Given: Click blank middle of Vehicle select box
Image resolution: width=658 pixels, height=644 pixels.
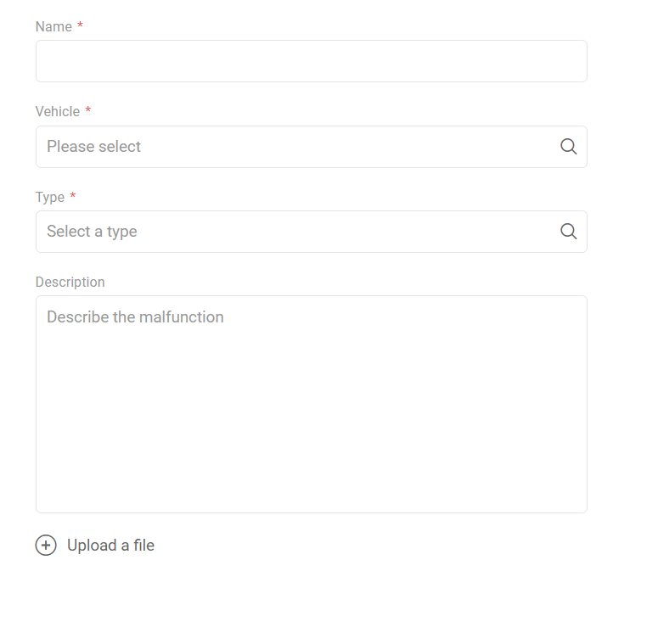Looking at the screenshot, I should pyautogui.click(x=335, y=147).
